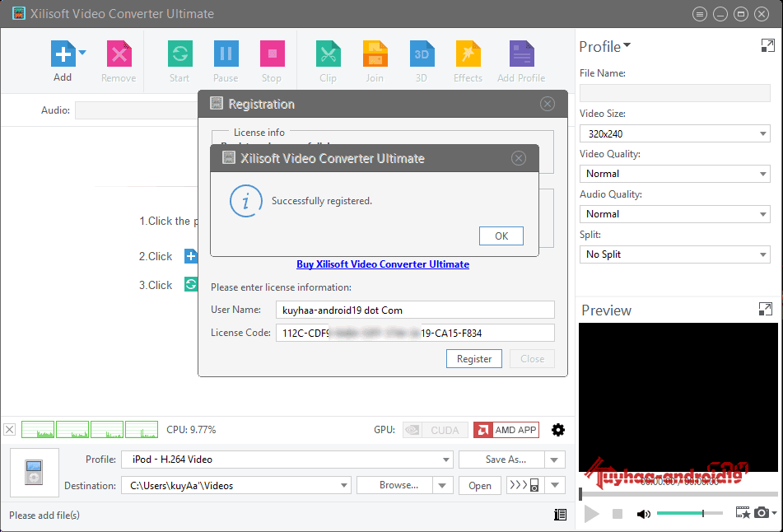
Task: Expand the Profile panel with the expand icon
Action: pos(767,45)
